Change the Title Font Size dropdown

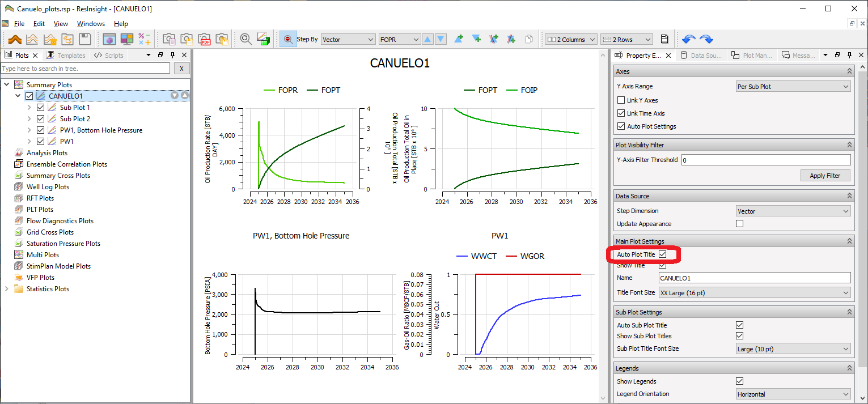(x=754, y=292)
